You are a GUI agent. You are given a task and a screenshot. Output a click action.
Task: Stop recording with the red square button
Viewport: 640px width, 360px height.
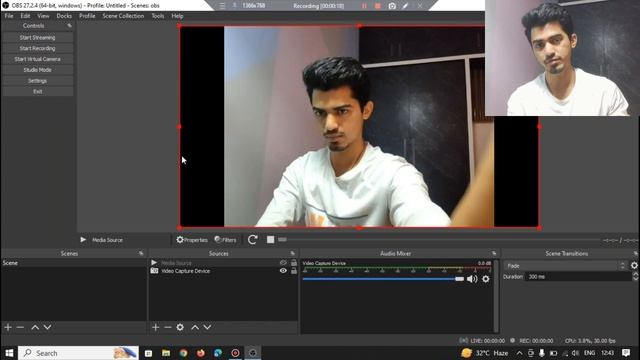coord(378,6)
